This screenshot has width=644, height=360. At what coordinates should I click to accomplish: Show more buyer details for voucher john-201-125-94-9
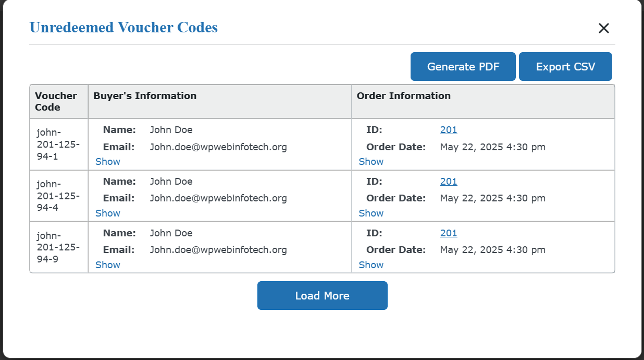(x=108, y=265)
